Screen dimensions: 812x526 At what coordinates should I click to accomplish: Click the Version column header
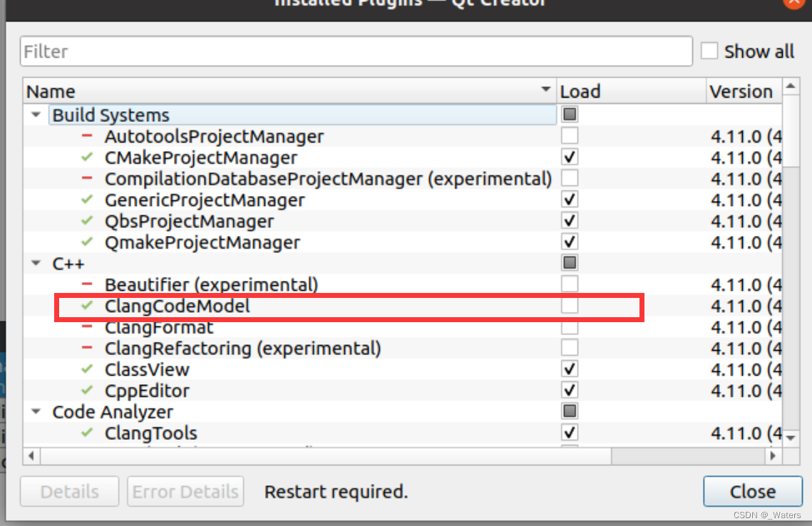point(744,91)
